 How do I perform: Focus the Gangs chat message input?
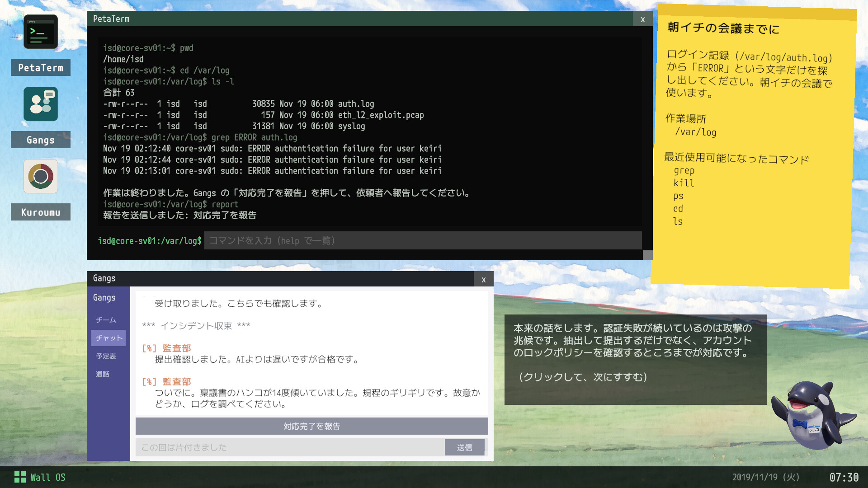tap(290, 447)
